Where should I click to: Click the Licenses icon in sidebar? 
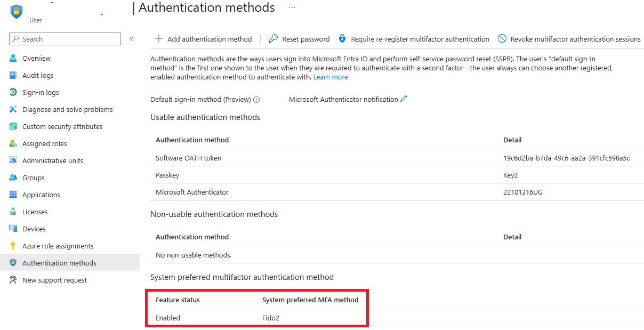coord(13,212)
